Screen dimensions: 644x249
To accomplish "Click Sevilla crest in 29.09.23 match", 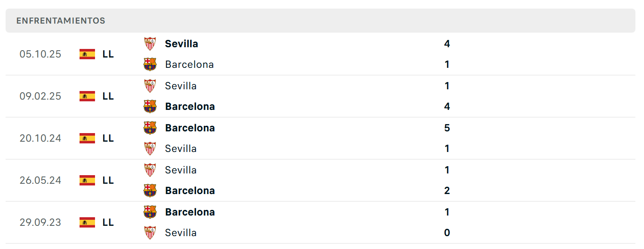I will [x=150, y=233].
